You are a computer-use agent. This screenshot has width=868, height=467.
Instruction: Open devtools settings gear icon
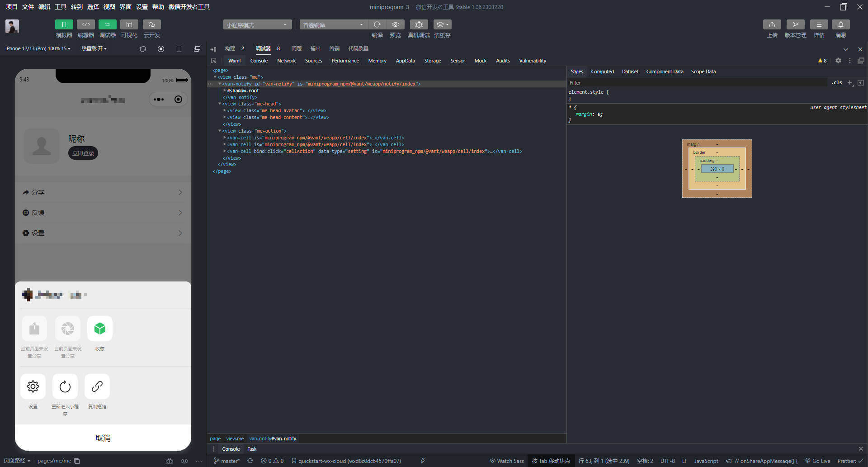click(x=838, y=61)
